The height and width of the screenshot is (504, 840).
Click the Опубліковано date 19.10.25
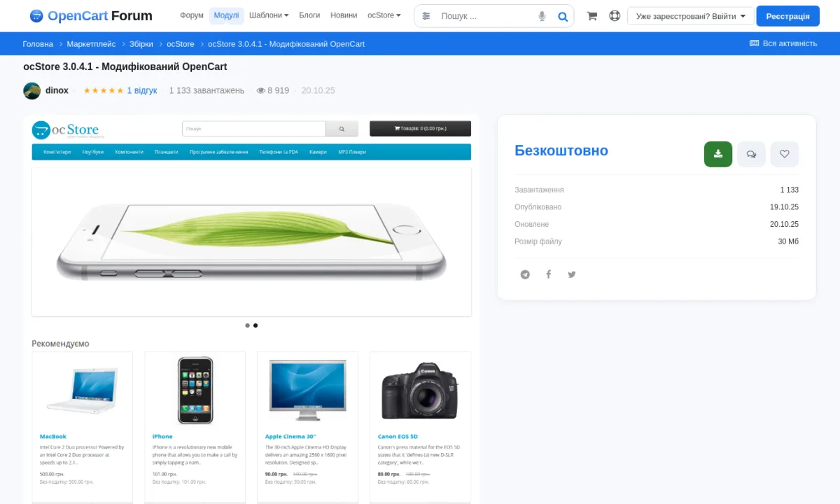pos(784,207)
